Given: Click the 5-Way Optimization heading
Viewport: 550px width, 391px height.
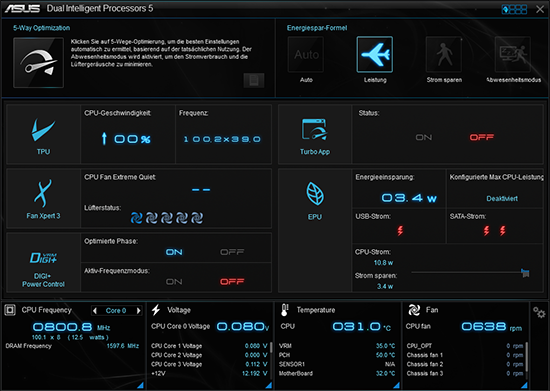Looking at the screenshot, I should click(41, 28).
